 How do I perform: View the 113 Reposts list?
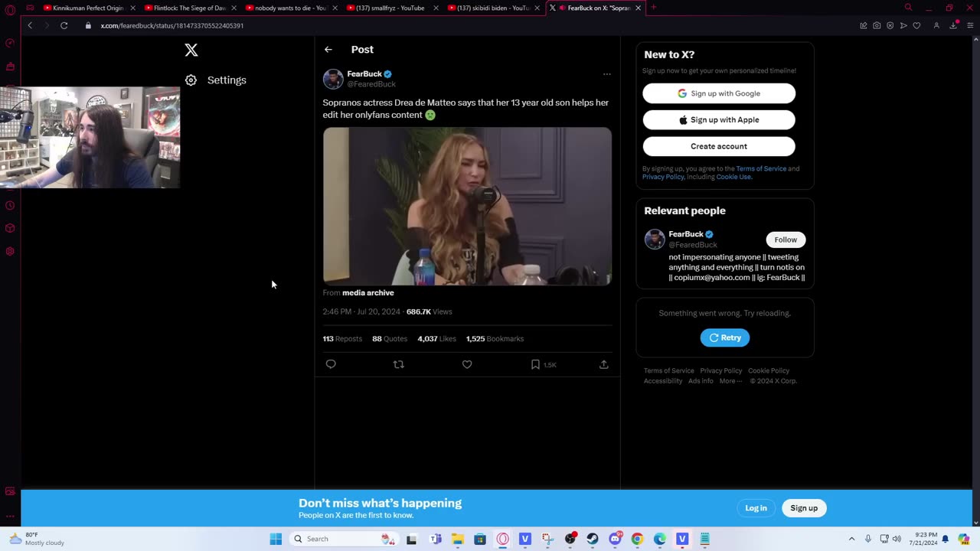(x=342, y=338)
